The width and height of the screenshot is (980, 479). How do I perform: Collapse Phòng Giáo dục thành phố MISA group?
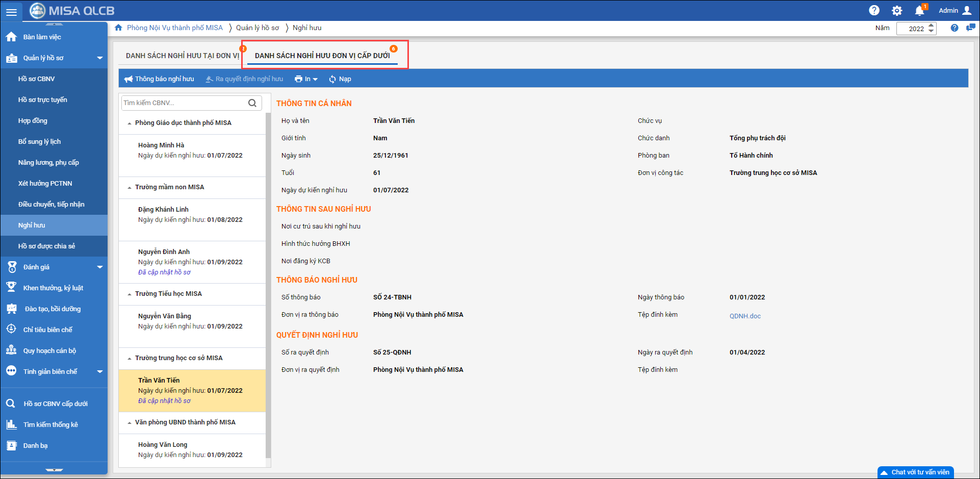pyautogui.click(x=130, y=123)
